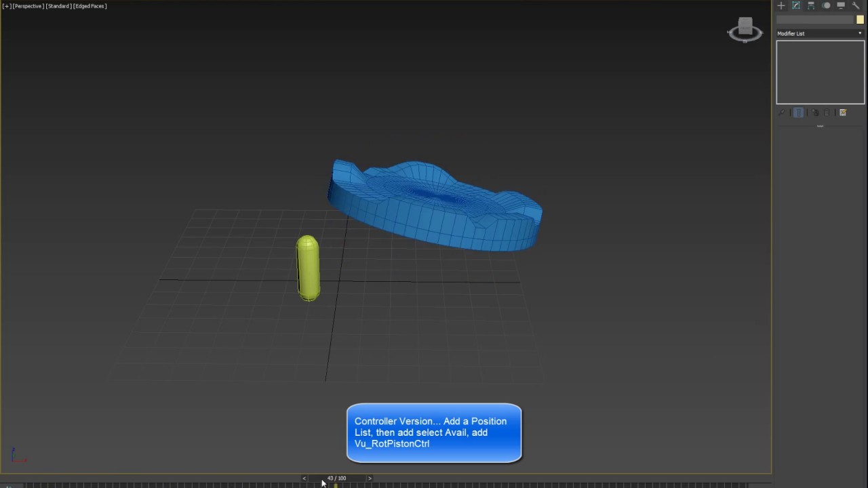This screenshot has width=868, height=488.
Task: Open the Modify command panel tab
Action: 796,5
